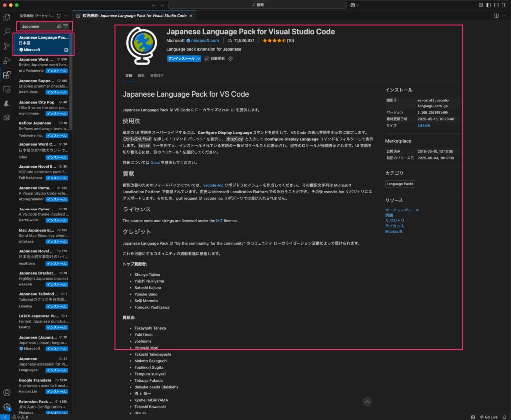Screen dimensions: 511x420
Task: Open the リポジトリ resource link
Action: pyautogui.click(x=395, y=221)
